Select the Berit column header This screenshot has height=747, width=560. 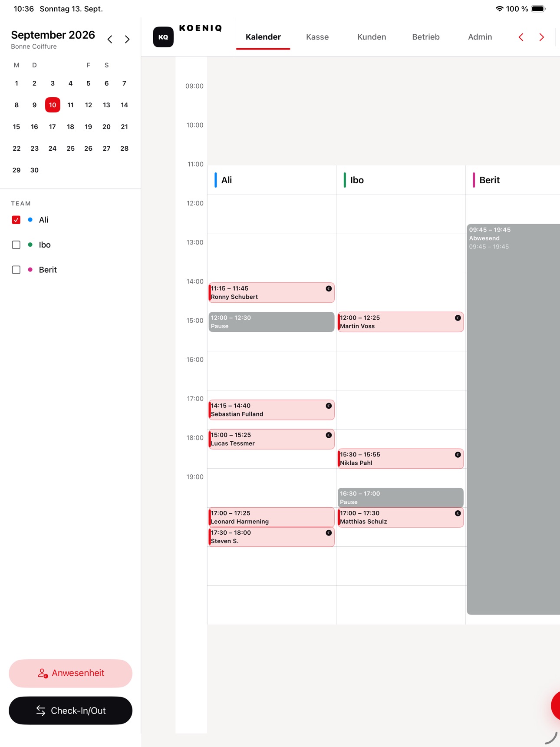513,180
